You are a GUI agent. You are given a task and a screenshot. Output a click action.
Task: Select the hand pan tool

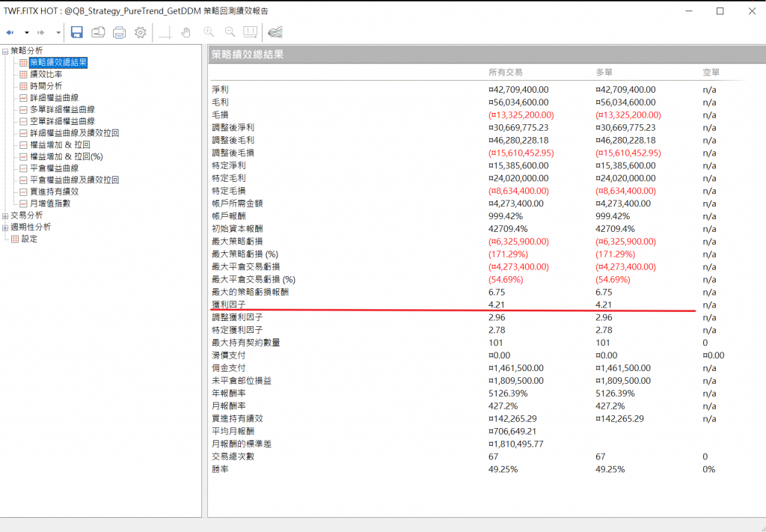[x=186, y=32]
